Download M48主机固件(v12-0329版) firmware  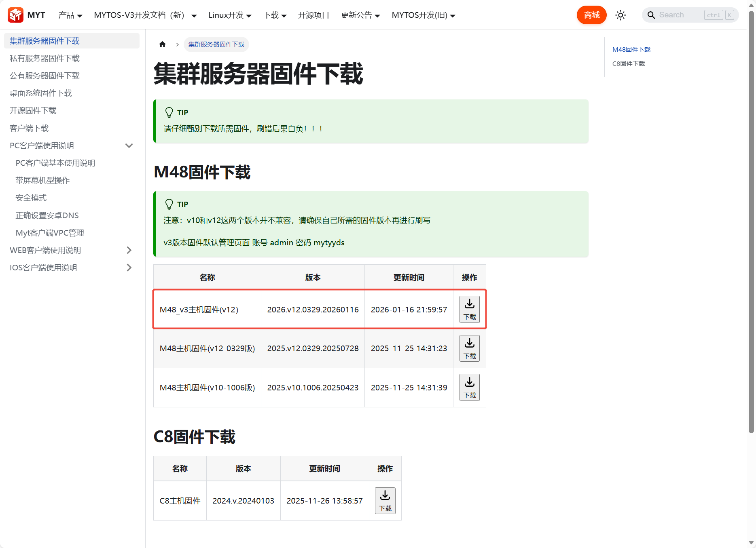[469, 348]
